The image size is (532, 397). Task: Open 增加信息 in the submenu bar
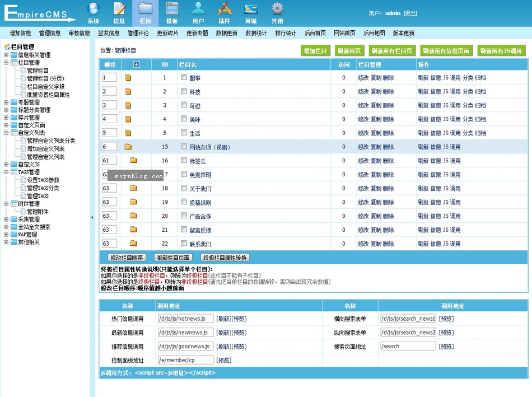pos(20,33)
